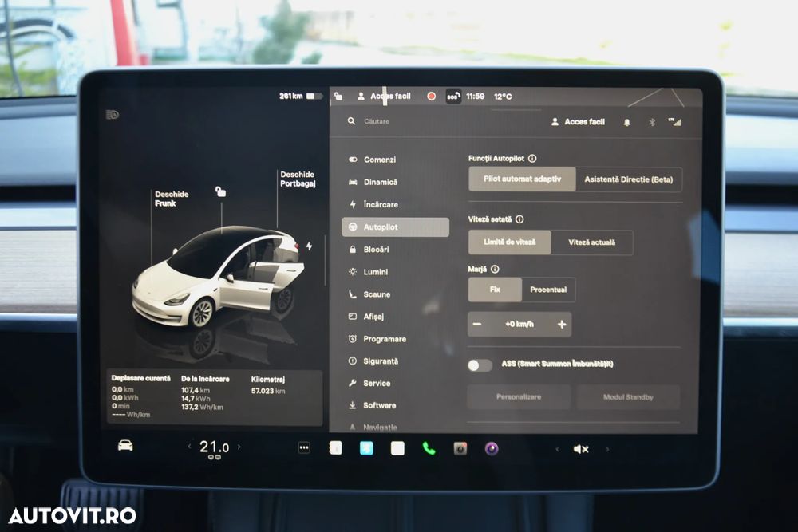Tap the muted speaker volume icon
This screenshot has width=798, height=532.
point(581,449)
